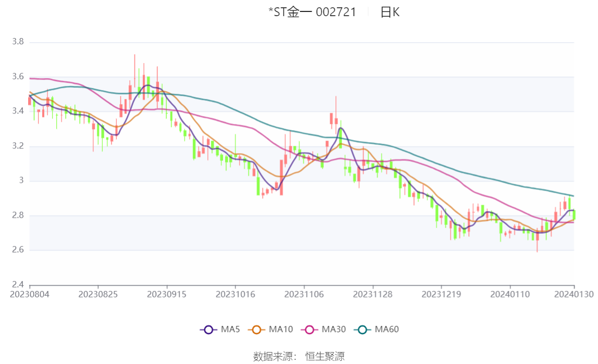The height and width of the screenshot is (364, 598).
Task: Click the 3.8 y-axis value
Action: (x=18, y=42)
